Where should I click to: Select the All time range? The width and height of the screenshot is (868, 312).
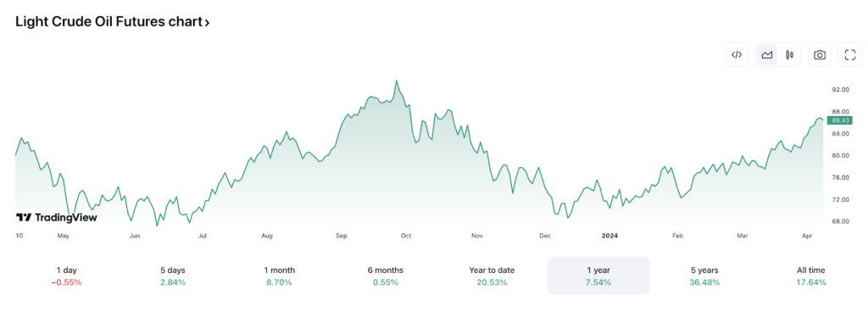811,276
